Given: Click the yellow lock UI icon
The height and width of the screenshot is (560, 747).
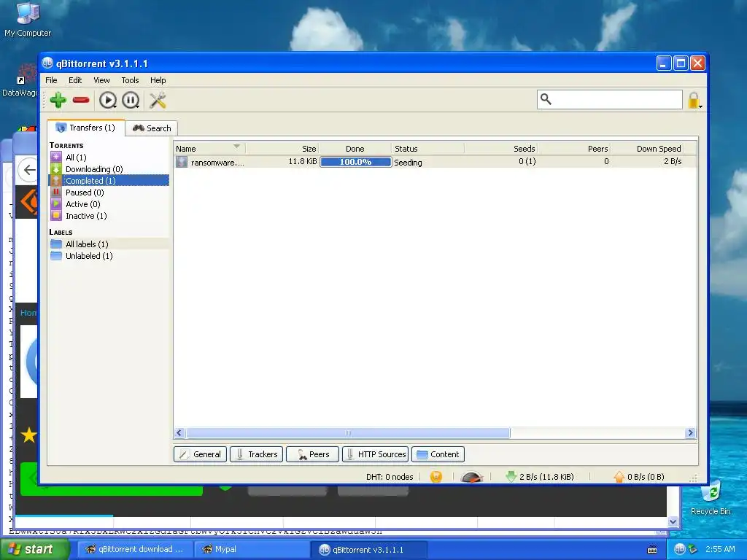Looking at the screenshot, I should point(694,100).
